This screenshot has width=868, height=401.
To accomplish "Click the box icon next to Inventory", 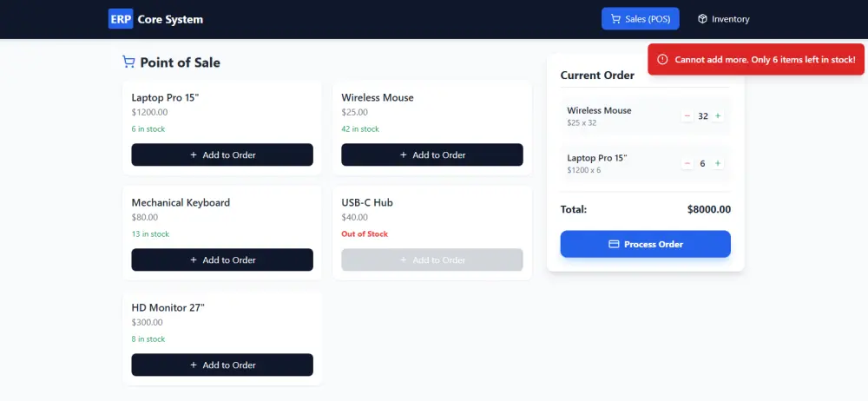I will [x=702, y=19].
